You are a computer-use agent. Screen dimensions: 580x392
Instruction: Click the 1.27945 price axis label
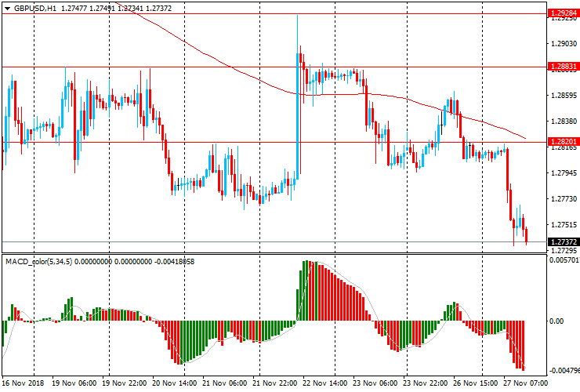pyautogui.click(x=564, y=173)
